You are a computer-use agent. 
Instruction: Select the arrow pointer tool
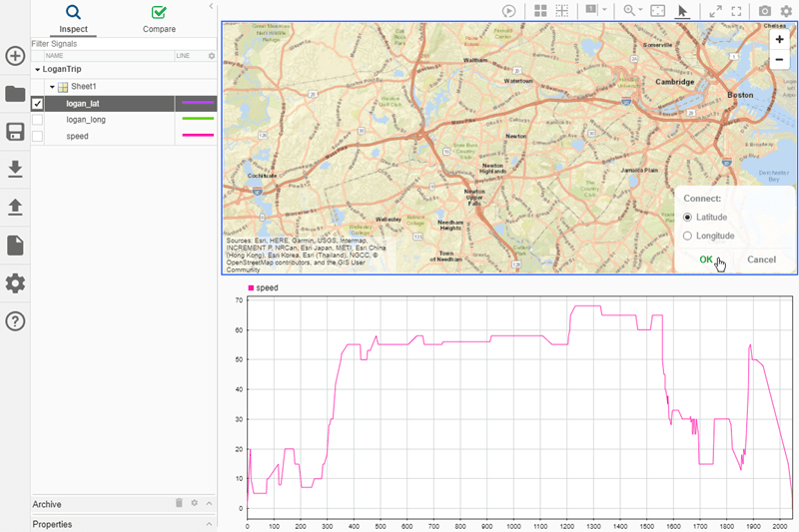682,11
